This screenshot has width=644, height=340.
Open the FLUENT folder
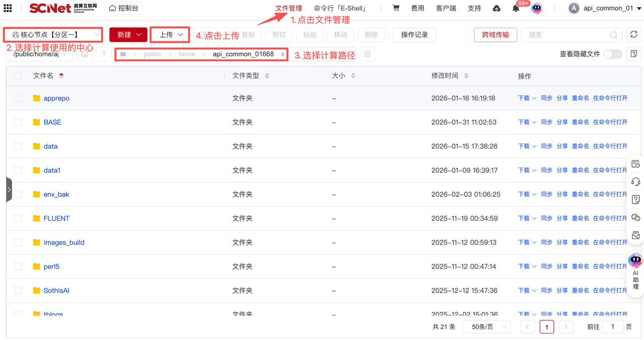coord(56,219)
